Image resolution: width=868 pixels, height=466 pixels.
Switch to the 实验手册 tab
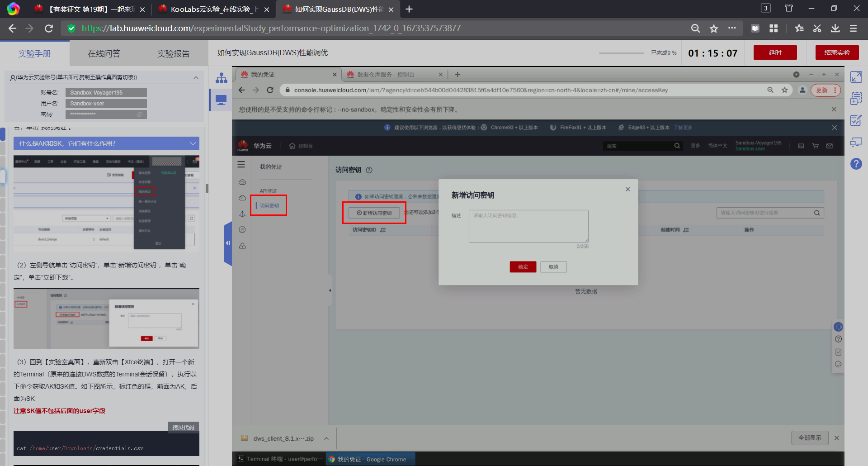[35, 54]
